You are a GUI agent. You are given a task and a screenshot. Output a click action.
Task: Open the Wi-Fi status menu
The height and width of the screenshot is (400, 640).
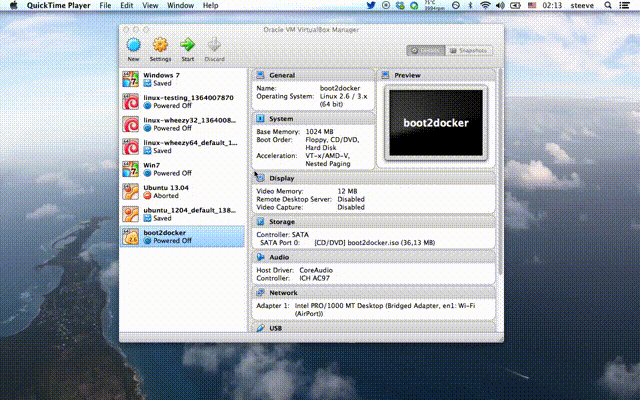coord(485,5)
